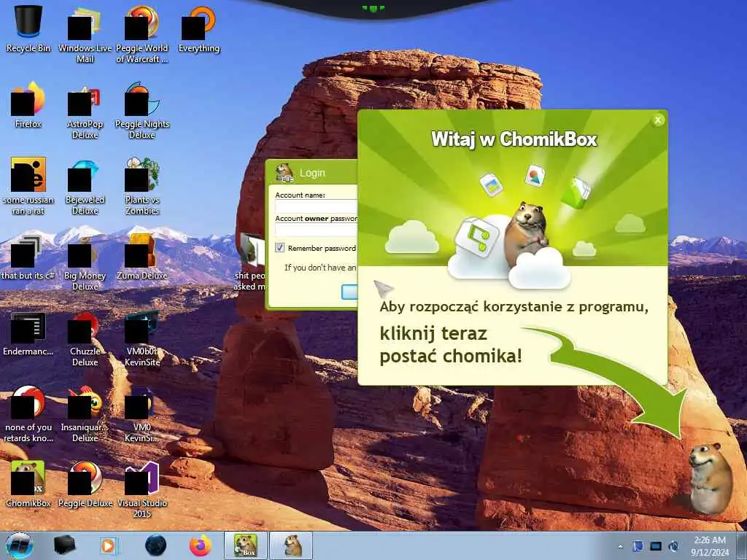
Task: Launch Bejeweled Deluxe desktop shortcut
Action: [85, 186]
